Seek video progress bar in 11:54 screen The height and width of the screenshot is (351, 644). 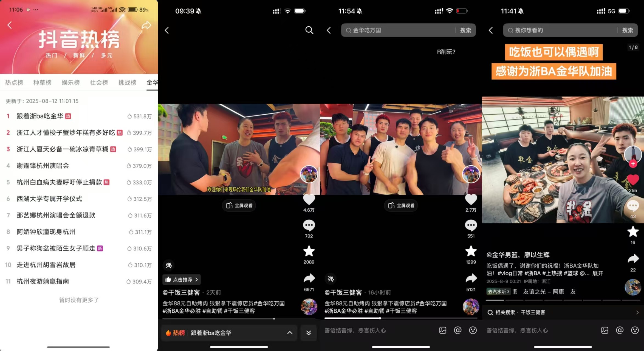401,318
